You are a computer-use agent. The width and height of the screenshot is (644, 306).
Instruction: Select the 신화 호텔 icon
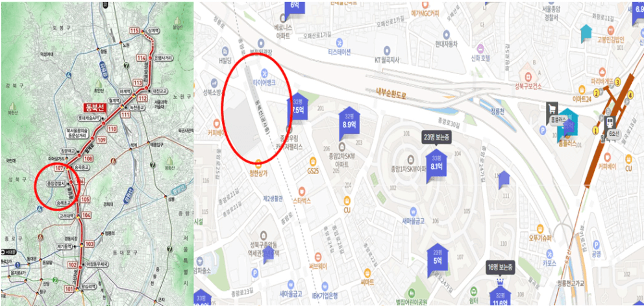(480, 47)
